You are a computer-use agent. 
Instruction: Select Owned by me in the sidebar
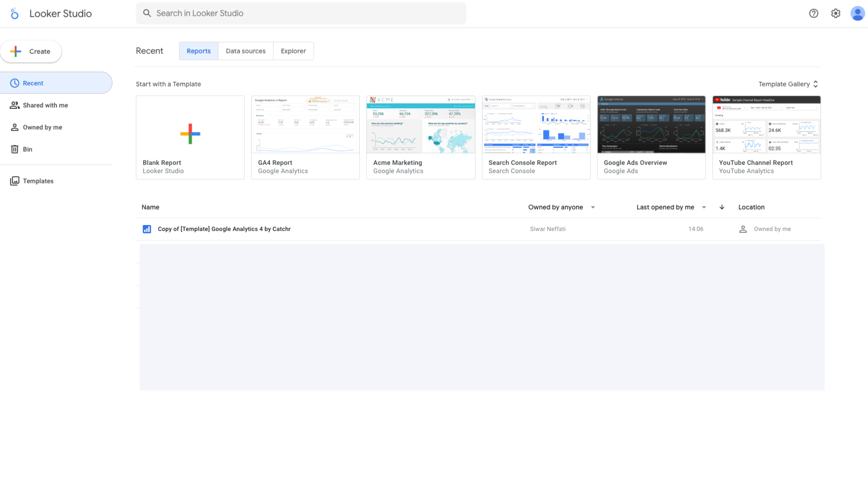pos(42,127)
